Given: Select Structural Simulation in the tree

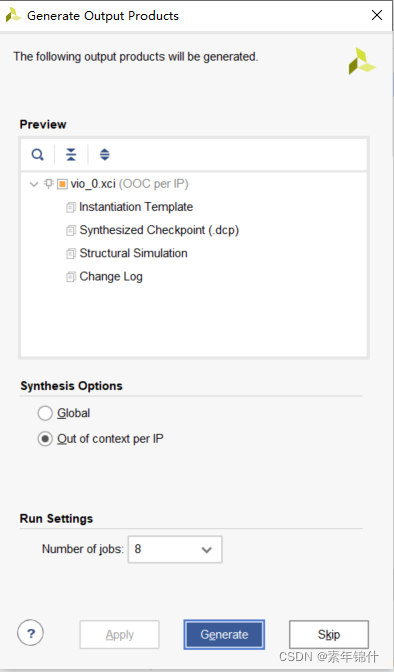Looking at the screenshot, I should click(x=133, y=253).
